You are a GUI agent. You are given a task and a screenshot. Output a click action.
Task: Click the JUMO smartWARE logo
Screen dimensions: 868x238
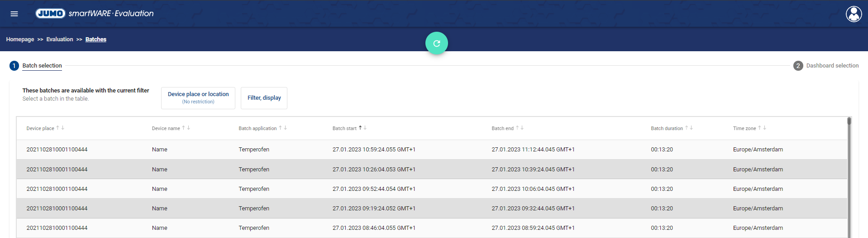coord(95,14)
